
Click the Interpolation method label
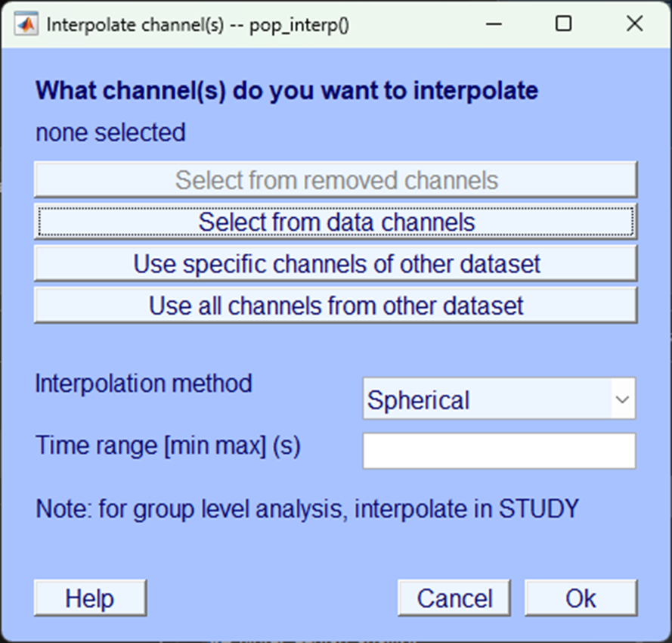coord(143,384)
